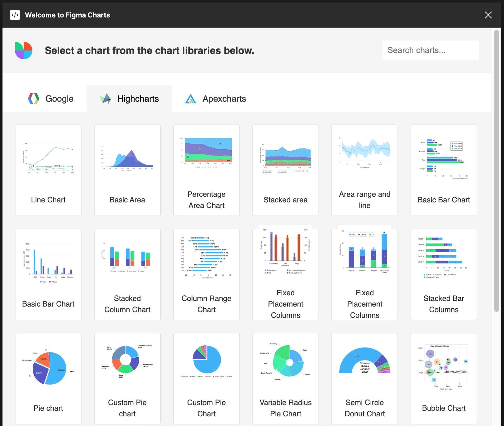Choose Basic Bar Chart with horizontal bars
504x426 pixels.
point(444,170)
